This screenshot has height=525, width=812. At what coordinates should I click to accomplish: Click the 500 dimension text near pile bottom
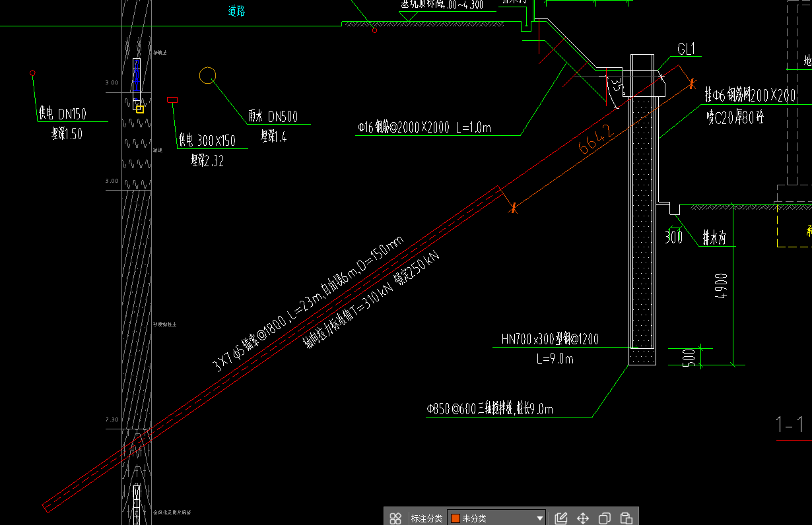689,357
